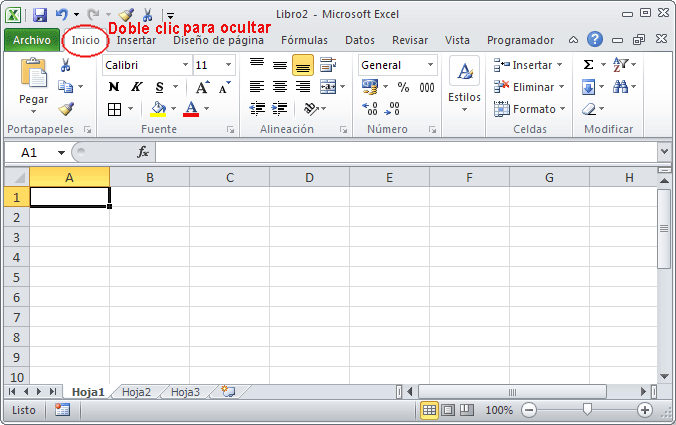Image resolution: width=676 pixels, height=425 pixels.
Task: Switch to the Fórmulas tab
Action: (304, 40)
